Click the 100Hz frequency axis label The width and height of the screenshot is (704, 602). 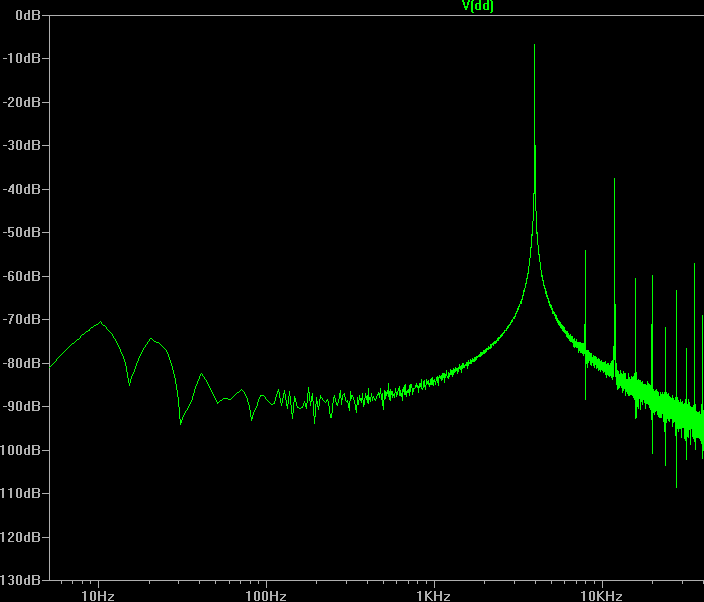click(x=266, y=596)
